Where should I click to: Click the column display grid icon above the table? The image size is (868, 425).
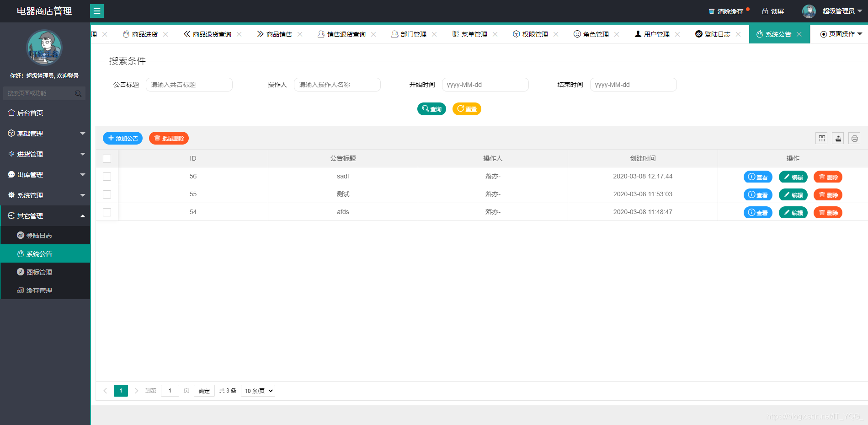[821, 138]
